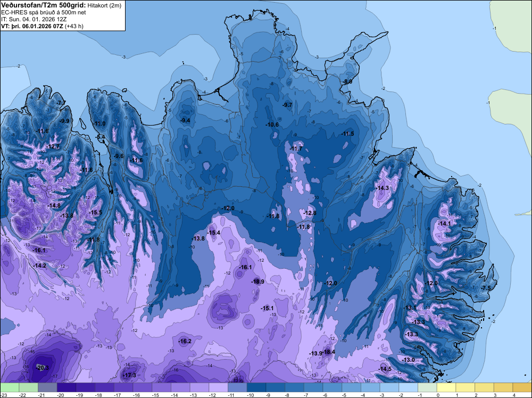Click the legend swatch labeled 2

pos(485,387)
